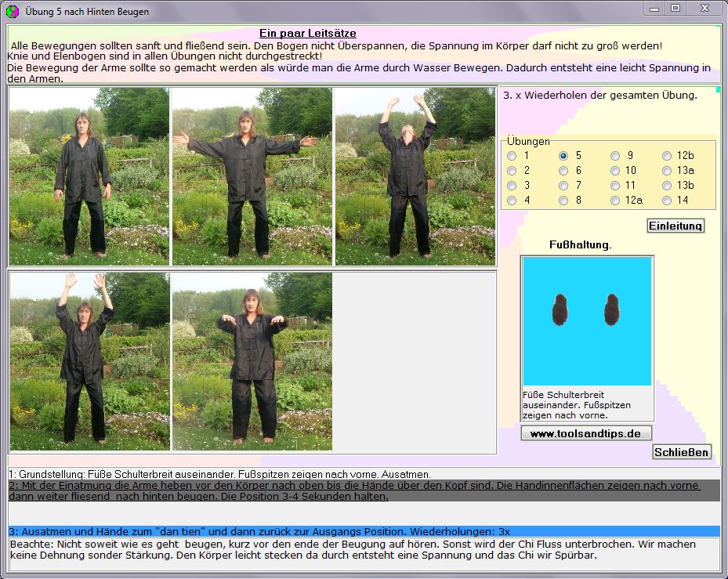Click photo of backward bend pose

[x=415, y=176]
